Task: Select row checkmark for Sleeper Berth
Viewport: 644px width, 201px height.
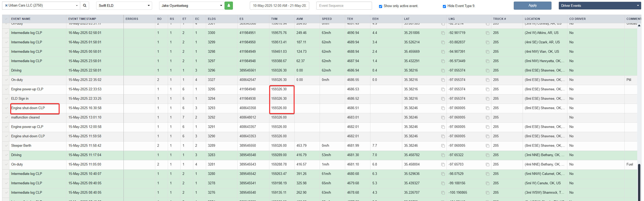Action: pyautogui.click(x=6, y=146)
